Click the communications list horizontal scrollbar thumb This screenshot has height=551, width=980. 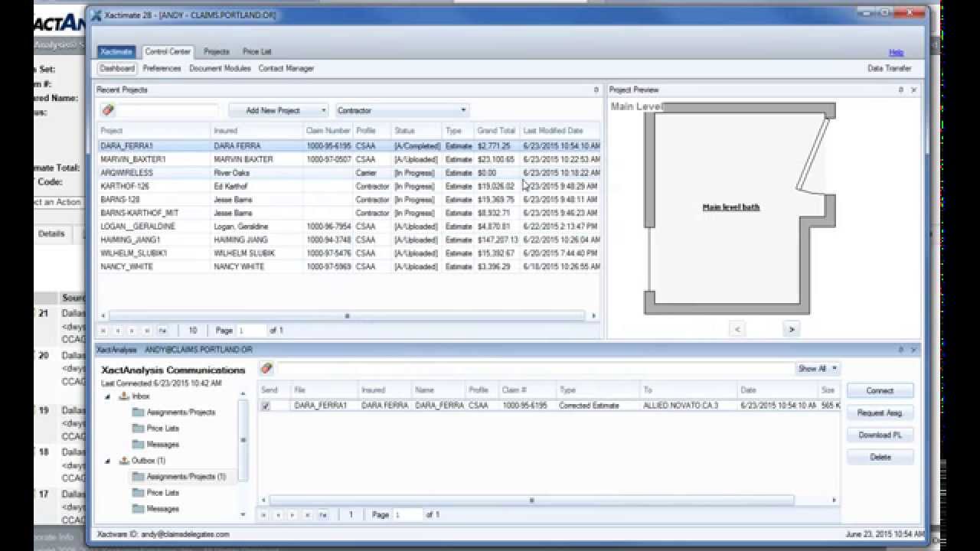[531, 500]
